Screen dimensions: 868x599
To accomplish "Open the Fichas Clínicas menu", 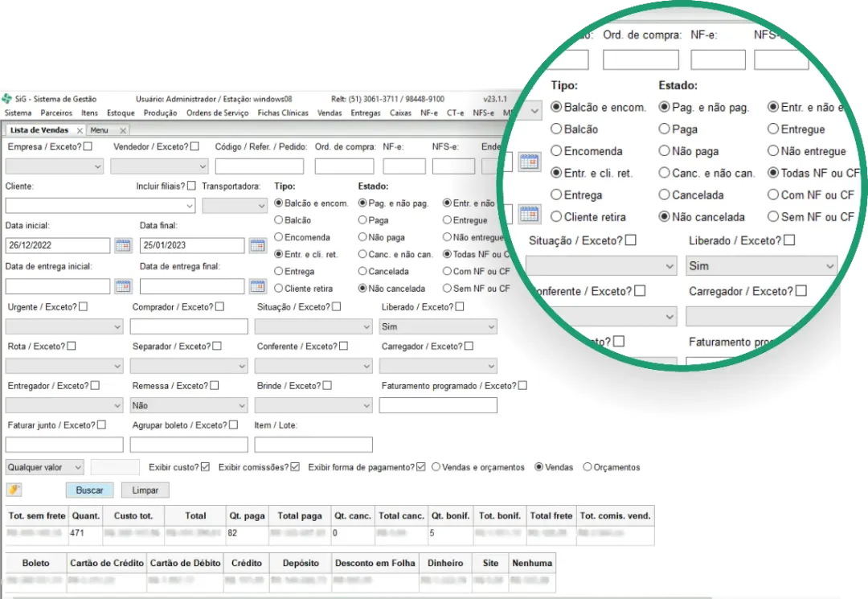I will tap(283, 113).
